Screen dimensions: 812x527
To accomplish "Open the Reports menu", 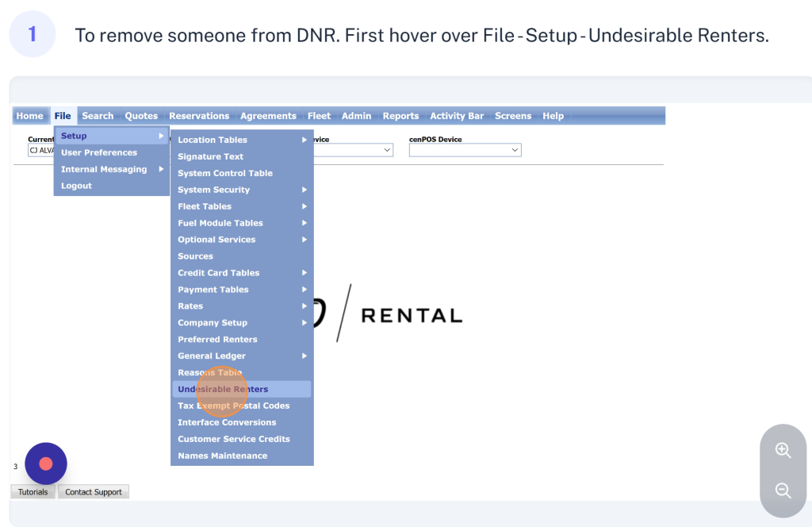I will point(400,116).
